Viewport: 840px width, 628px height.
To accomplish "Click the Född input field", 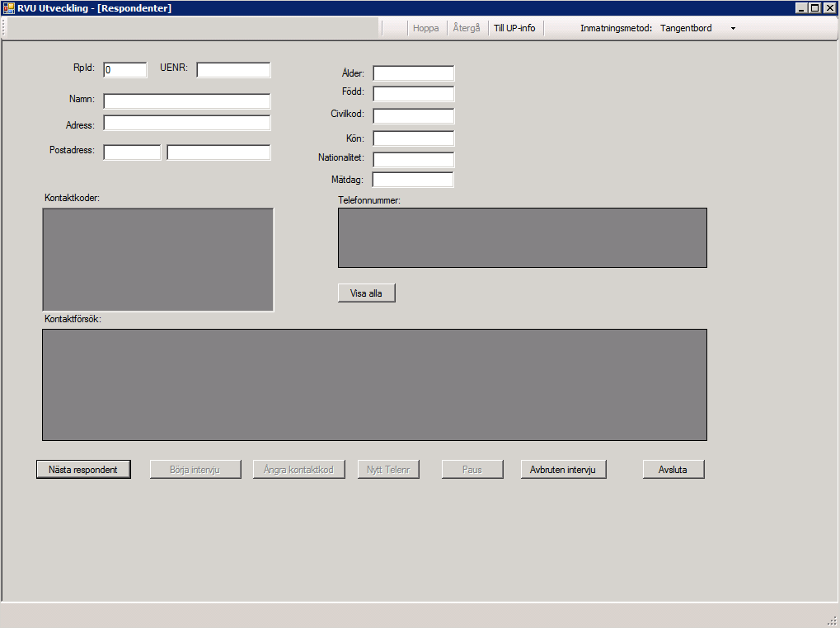I will 414,94.
